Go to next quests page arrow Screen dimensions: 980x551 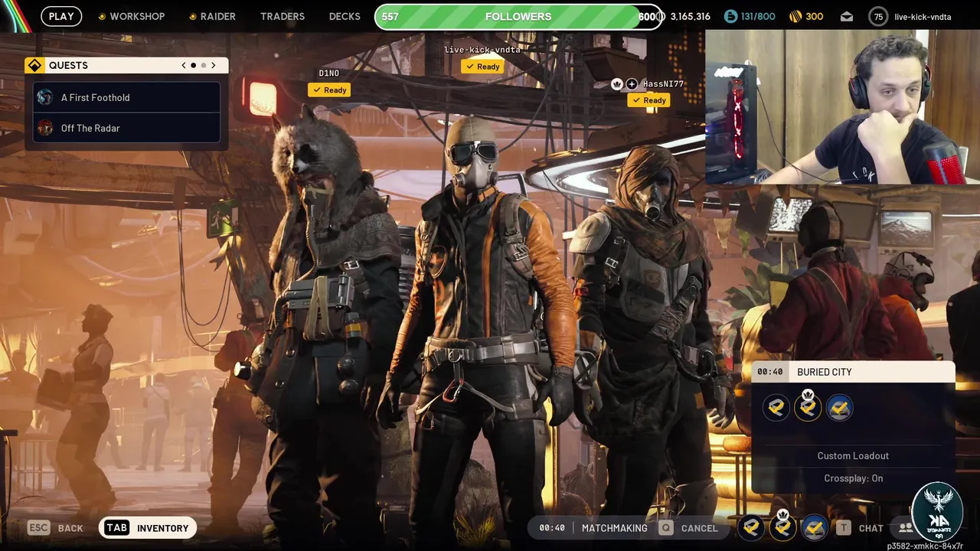(x=213, y=65)
